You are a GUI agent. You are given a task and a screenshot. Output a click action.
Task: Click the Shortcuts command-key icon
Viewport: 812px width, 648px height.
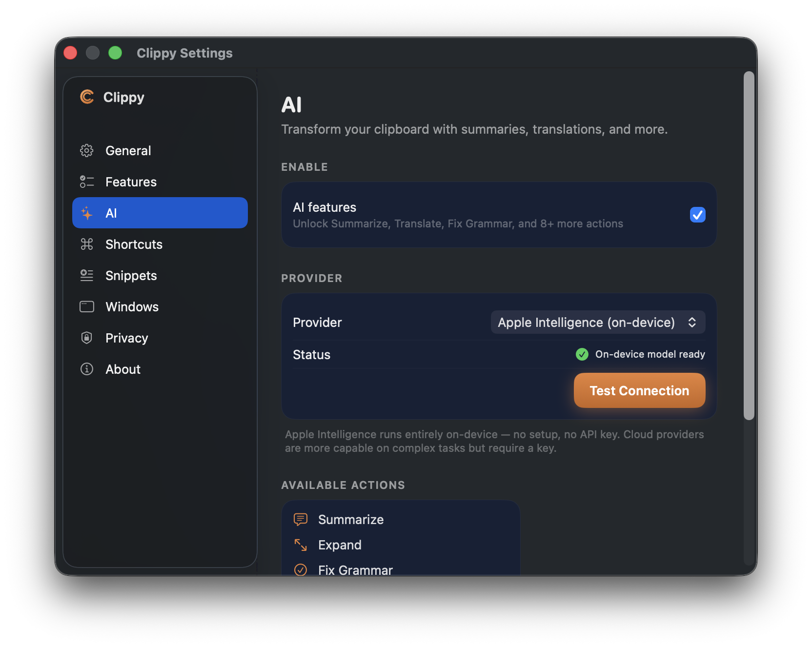[x=87, y=244]
